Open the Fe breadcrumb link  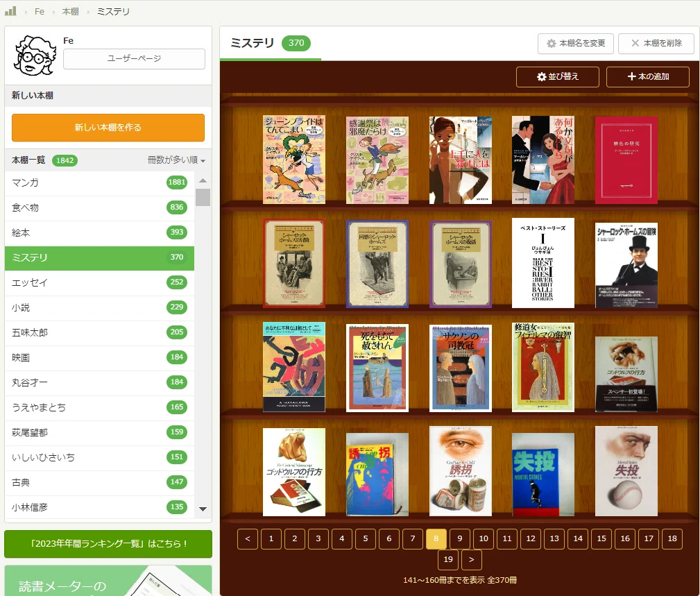pyautogui.click(x=40, y=12)
